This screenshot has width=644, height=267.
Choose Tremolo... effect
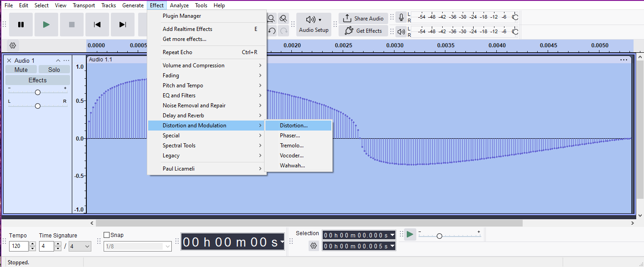[x=299, y=146]
